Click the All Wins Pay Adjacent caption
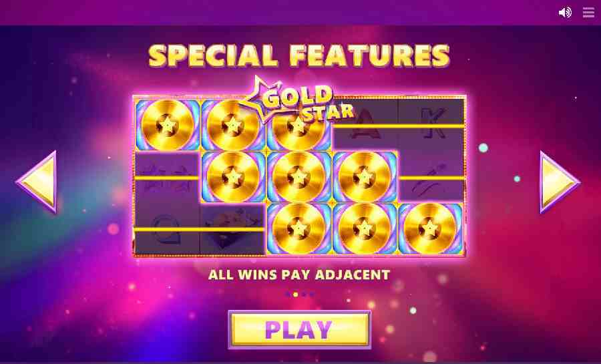This screenshot has width=601, height=364. (x=299, y=275)
